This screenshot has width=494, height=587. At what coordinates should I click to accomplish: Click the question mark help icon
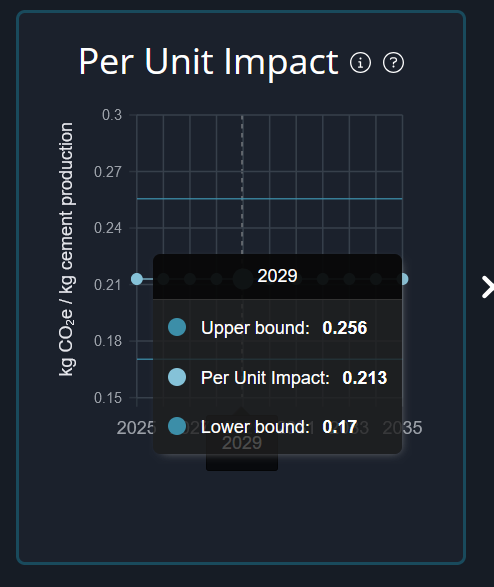[x=393, y=63]
